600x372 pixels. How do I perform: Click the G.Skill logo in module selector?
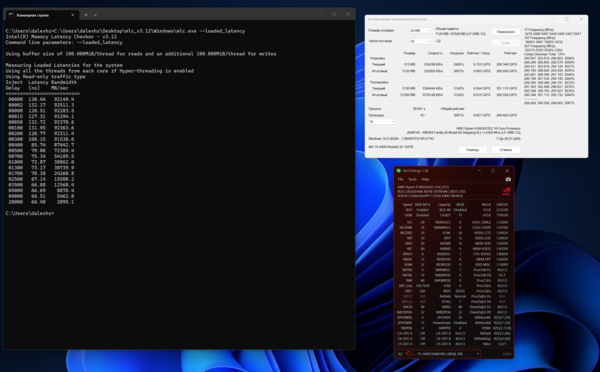[x=410, y=354]
